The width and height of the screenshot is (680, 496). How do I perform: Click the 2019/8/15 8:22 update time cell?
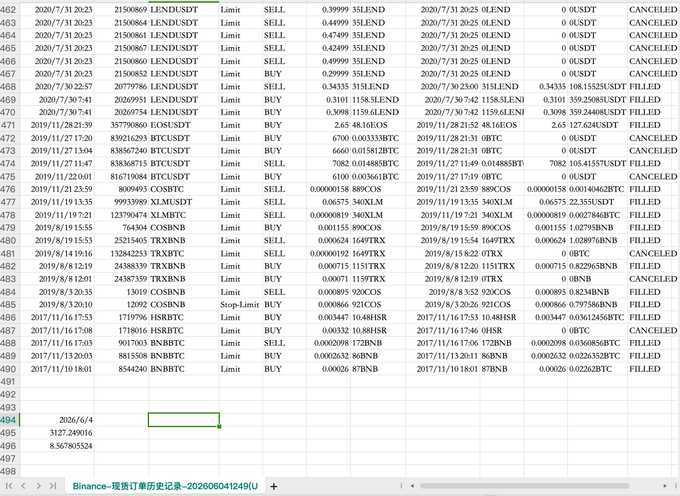[443, 254]
